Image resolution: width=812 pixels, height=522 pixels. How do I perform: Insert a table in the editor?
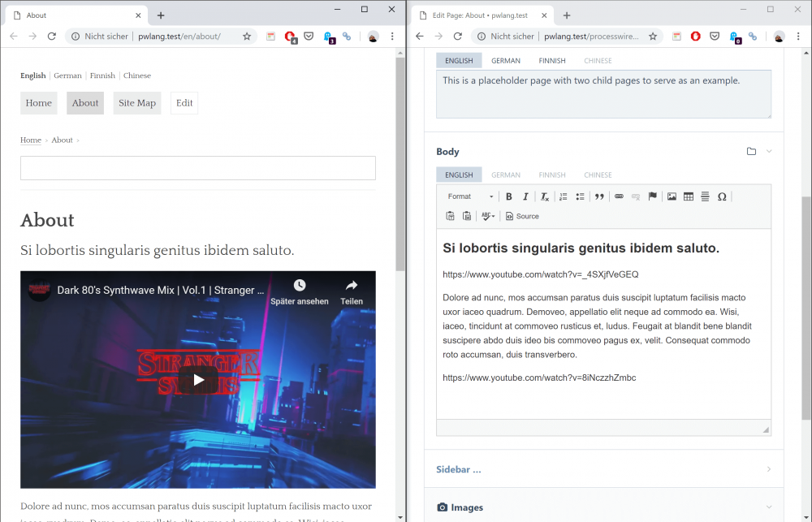[x=689, y=196]
